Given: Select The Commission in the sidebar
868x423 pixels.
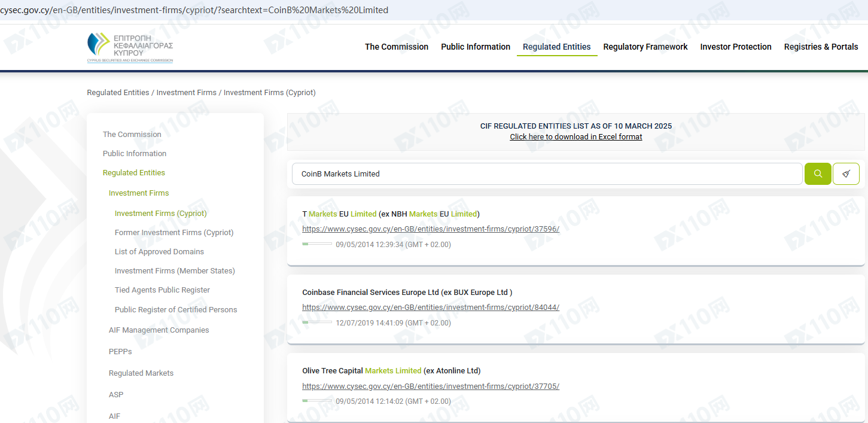Looking at the screenshot, I should pyautogui.click(x=132, y=135).
